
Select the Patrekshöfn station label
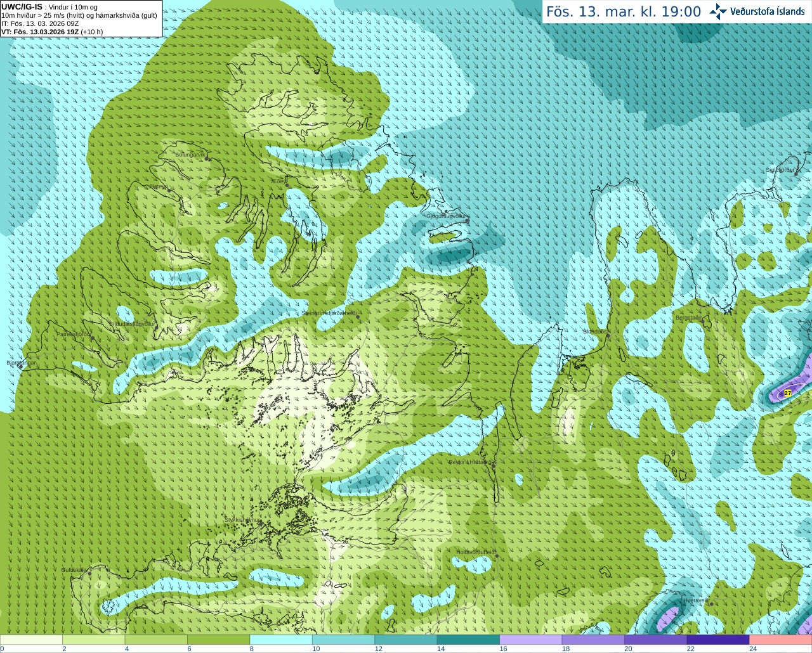coord(74,333)
